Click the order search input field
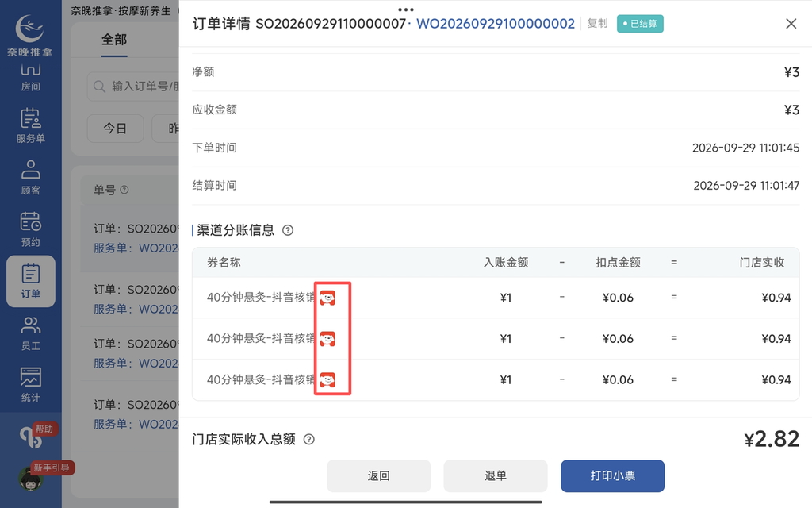812x508 pixels. click(133, 86)
